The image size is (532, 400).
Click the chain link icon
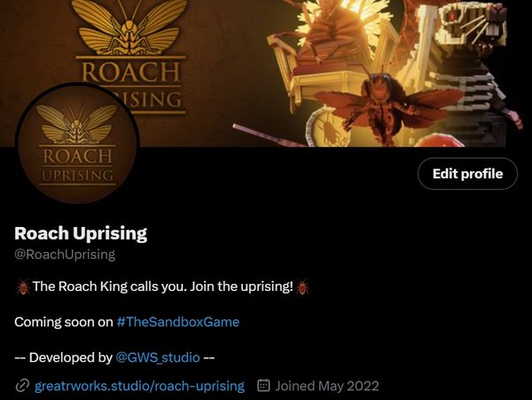22,386
